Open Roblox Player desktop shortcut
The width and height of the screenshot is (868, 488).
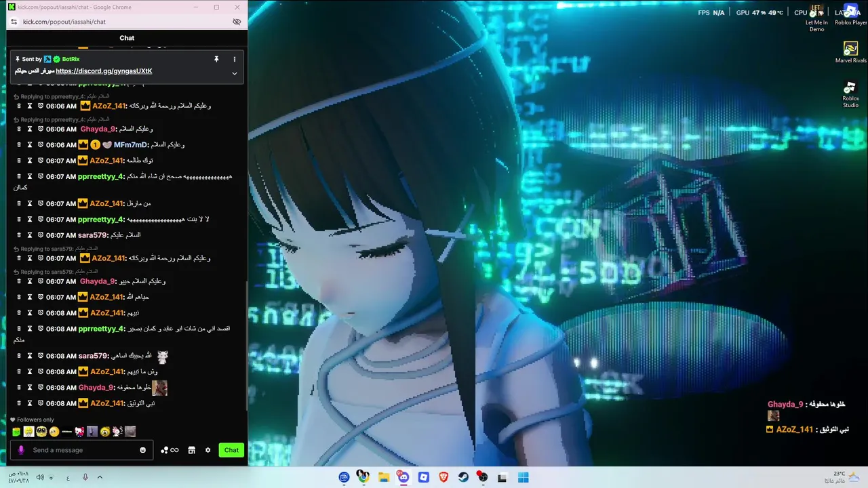(x=850, y=14)
